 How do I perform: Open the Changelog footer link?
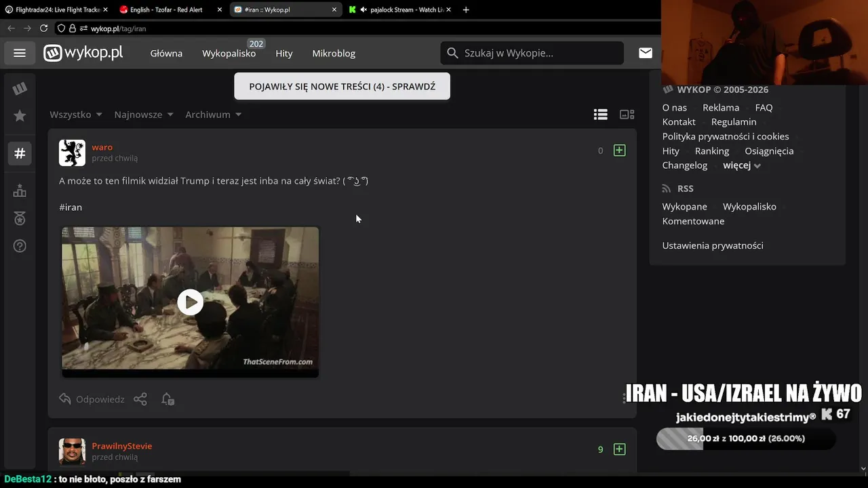pos(685,165)
